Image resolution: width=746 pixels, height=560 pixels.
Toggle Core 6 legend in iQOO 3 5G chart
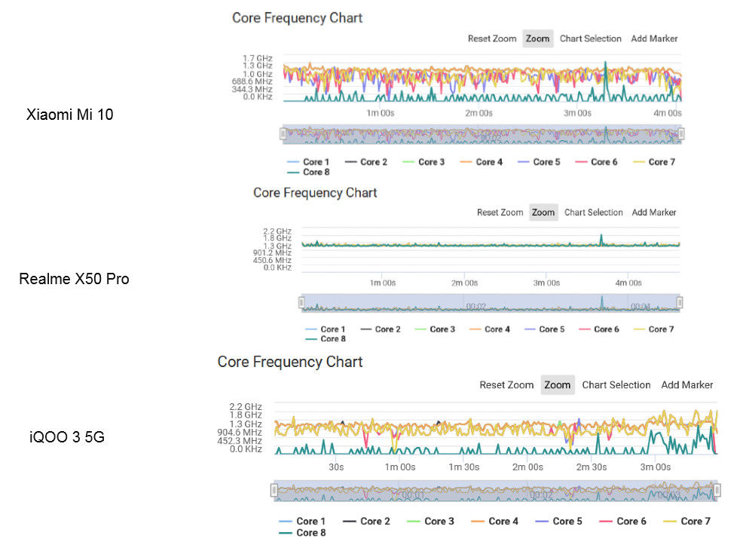coord(622,521)
